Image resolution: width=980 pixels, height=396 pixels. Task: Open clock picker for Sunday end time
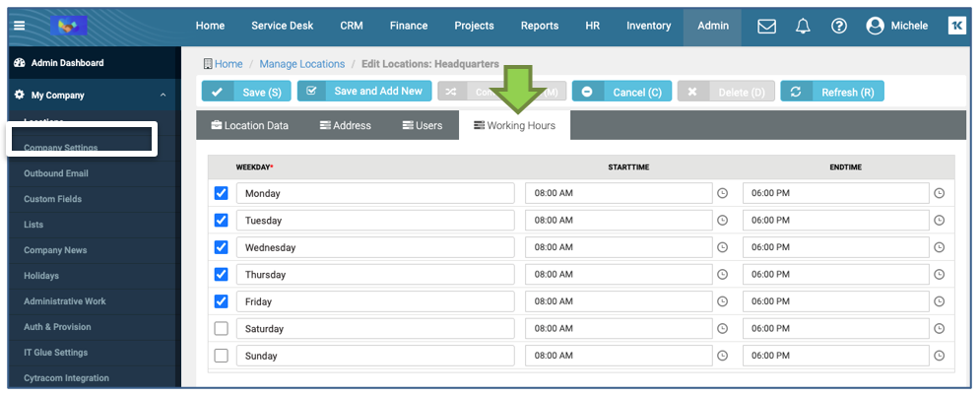(939, 356)
